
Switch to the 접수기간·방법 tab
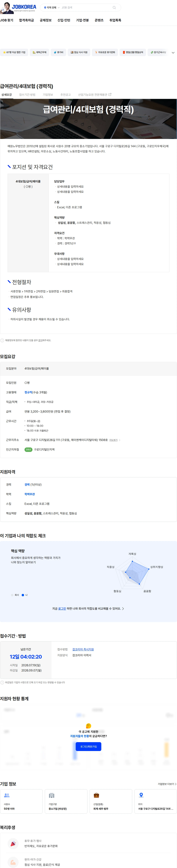click(27, 95)
